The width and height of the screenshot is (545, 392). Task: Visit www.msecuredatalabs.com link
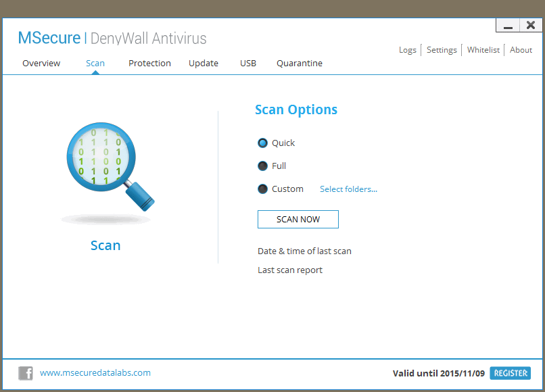(x=95, y=373)
